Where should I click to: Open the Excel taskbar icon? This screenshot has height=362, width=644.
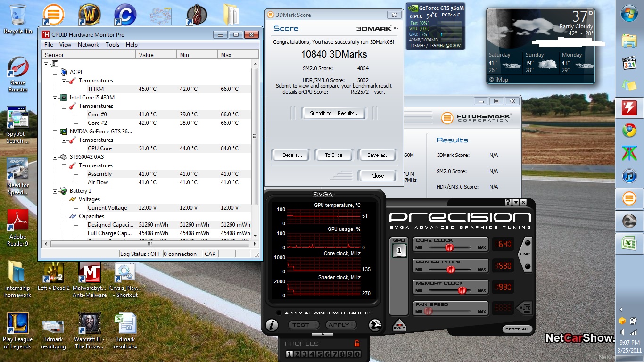(629, 244)
